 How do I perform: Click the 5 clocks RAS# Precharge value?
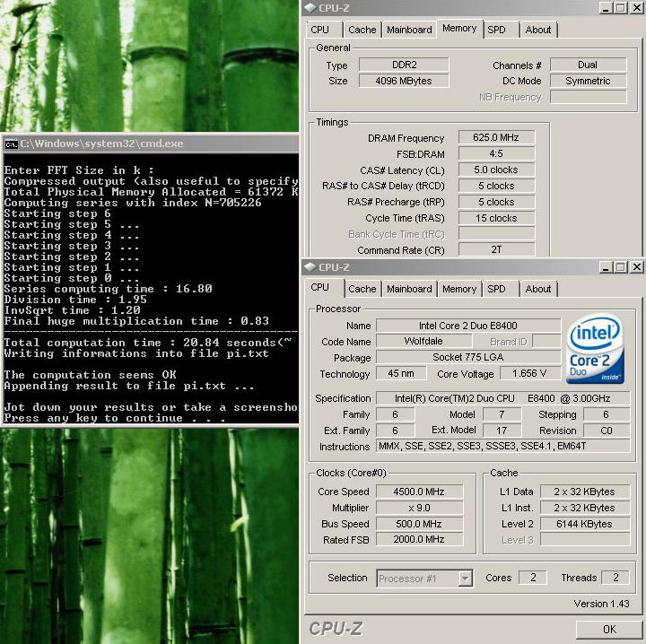[x=496, y=202]
